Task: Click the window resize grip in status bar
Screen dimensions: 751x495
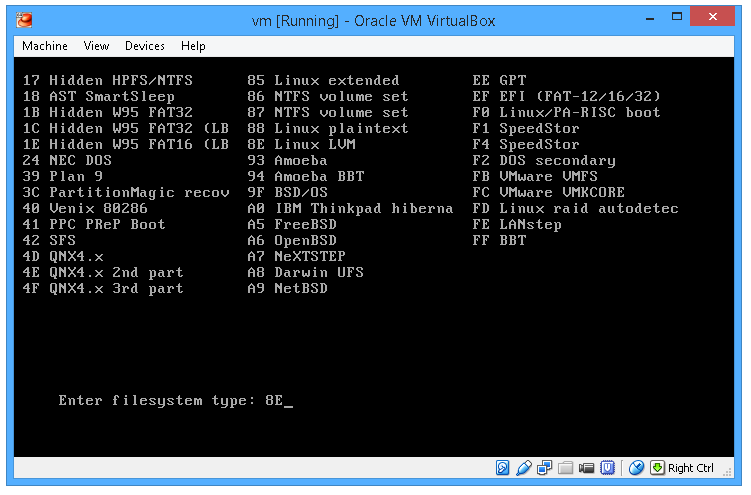Action: pos(728,472)
